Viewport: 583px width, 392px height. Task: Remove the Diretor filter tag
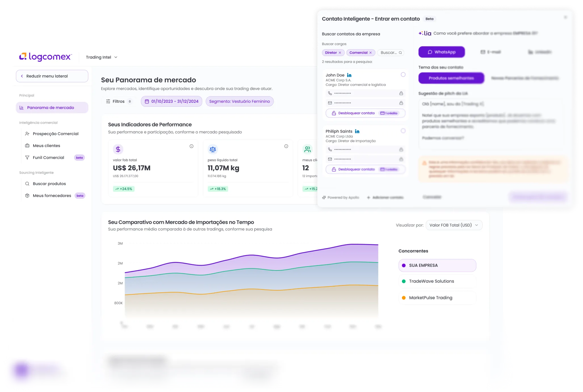340,53
